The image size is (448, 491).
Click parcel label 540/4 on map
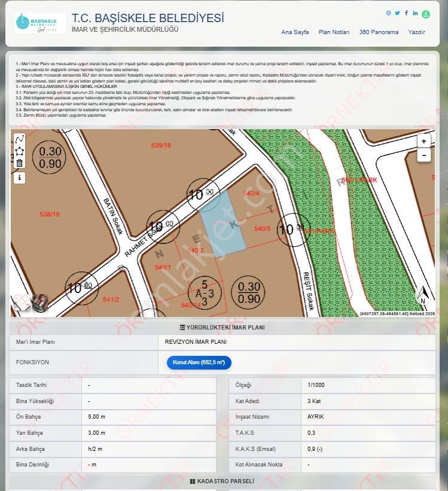(x=251, y=193)
